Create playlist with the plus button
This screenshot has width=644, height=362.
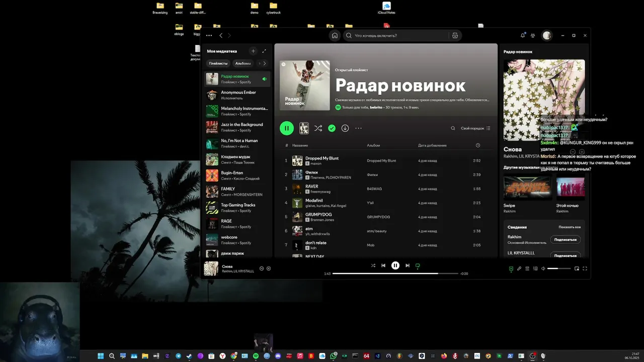(253, 51)
